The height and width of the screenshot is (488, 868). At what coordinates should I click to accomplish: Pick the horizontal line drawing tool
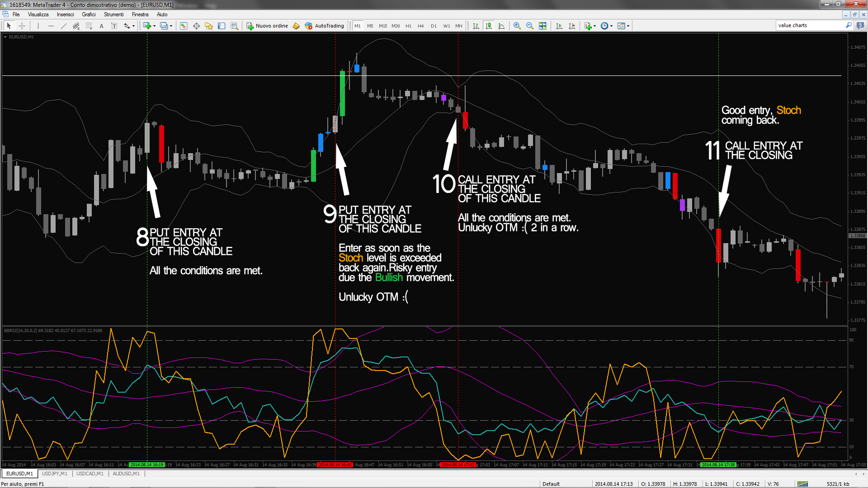[51, 26]
